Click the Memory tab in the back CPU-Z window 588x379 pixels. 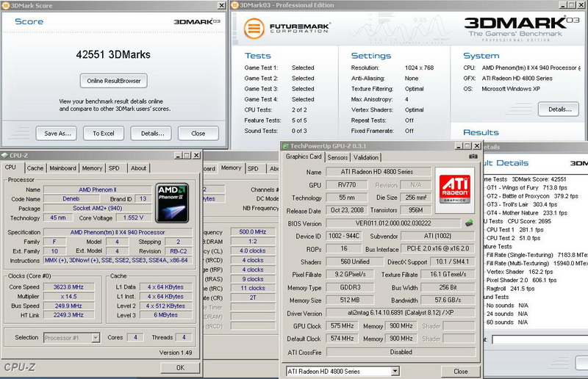(x=232, y=168)
